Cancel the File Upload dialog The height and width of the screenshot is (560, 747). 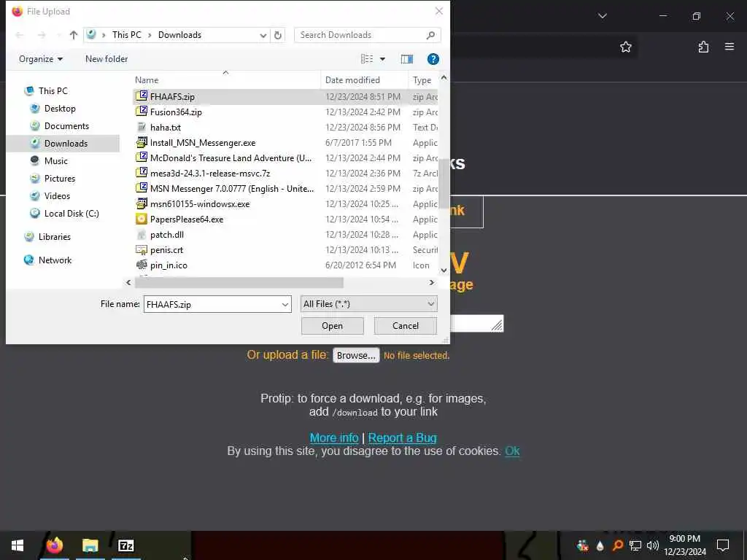tap(406, 326)
